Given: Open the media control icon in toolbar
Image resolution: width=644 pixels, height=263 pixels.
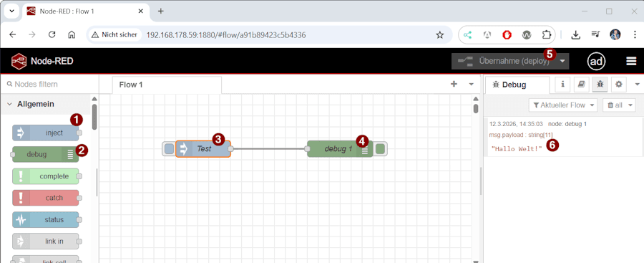Looking at the screenshot, I should 595,35.
